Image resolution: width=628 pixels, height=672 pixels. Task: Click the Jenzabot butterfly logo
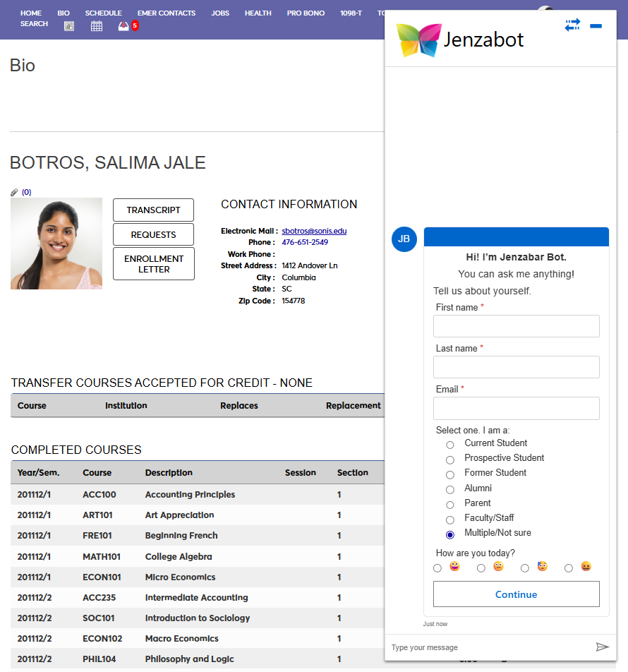pos(418,40)
